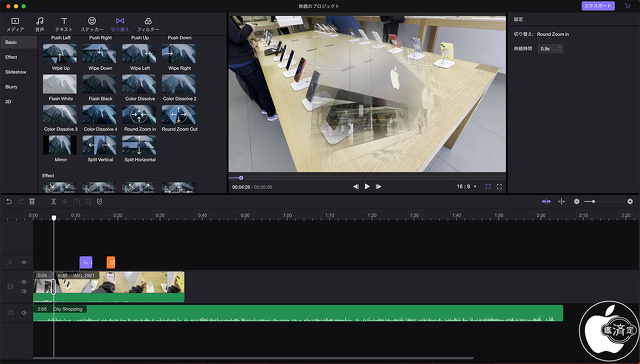The width and height of the screenshot is (640, 364).
Task: Add a marker with shield icon
Action: (x=99, y=202)
